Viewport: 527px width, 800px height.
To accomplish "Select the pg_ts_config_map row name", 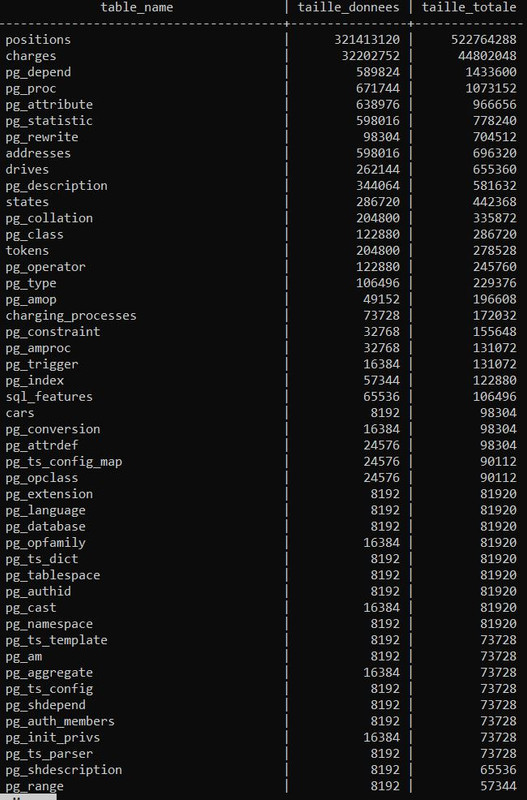I will [64, 462].
